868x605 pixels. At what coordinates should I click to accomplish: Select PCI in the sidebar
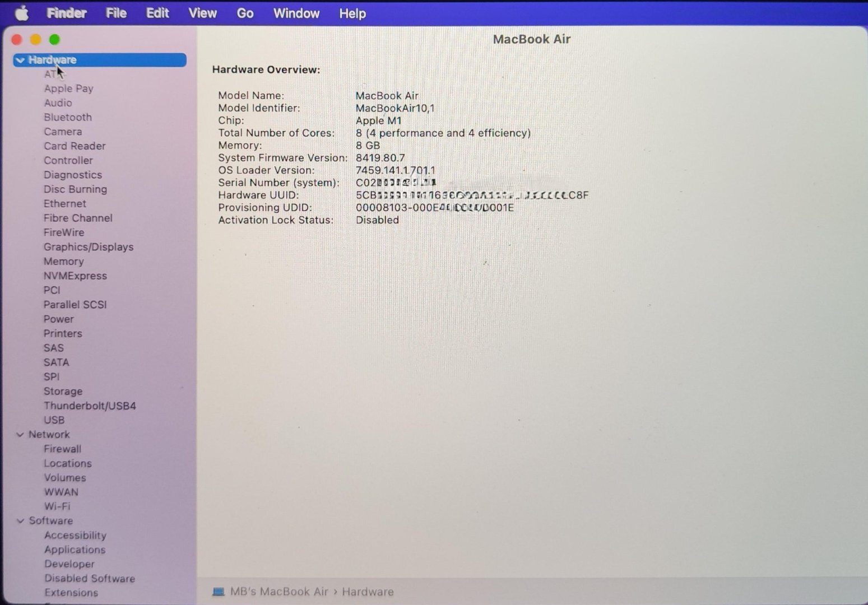click(x=52, y=290)
